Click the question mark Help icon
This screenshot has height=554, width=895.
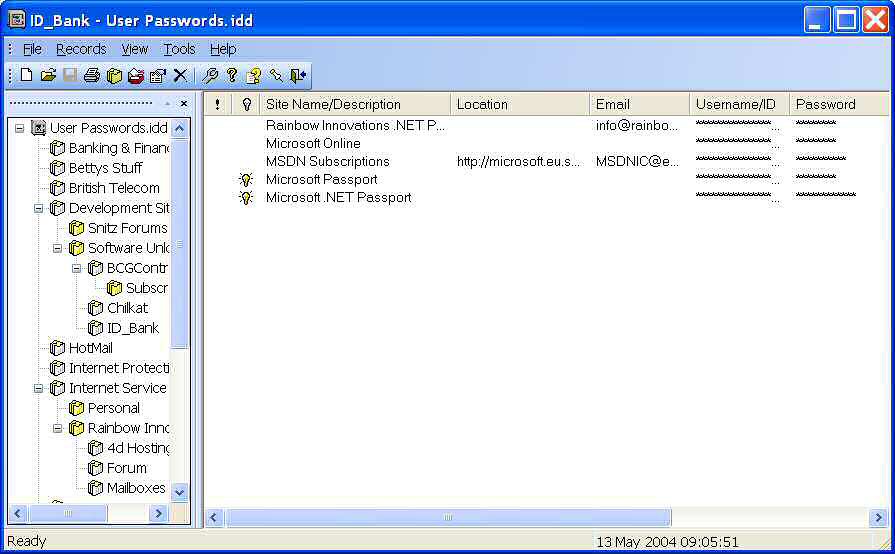tap(231, 75)
